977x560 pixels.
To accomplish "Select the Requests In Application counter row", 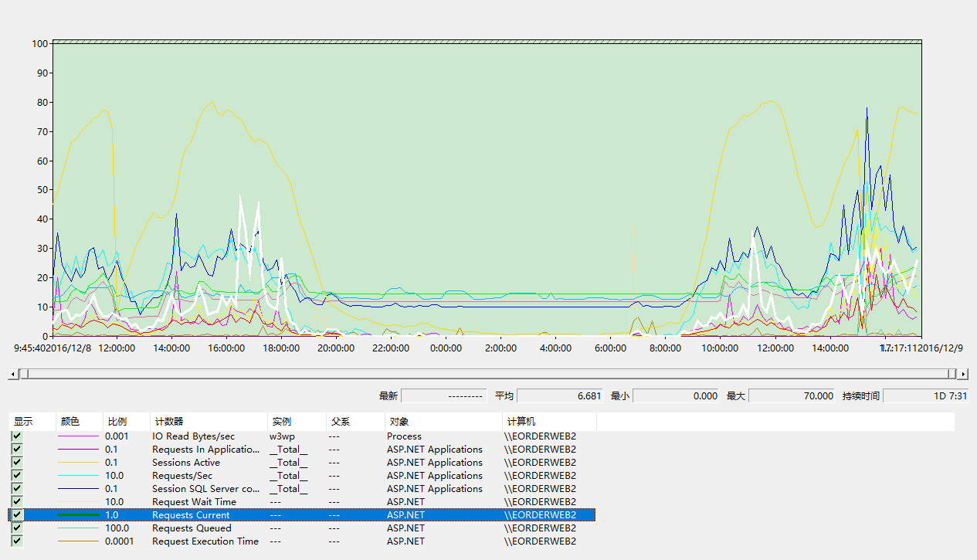I will (205, 450).
